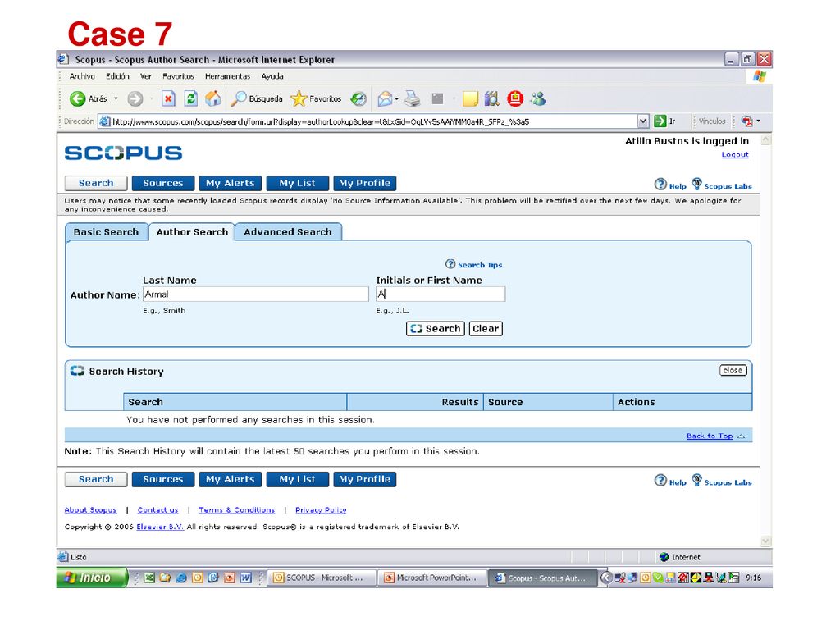The height and width of the screenshot is (630, 840).
Task: Focus the Last Name input field
Action: [256, 294]
